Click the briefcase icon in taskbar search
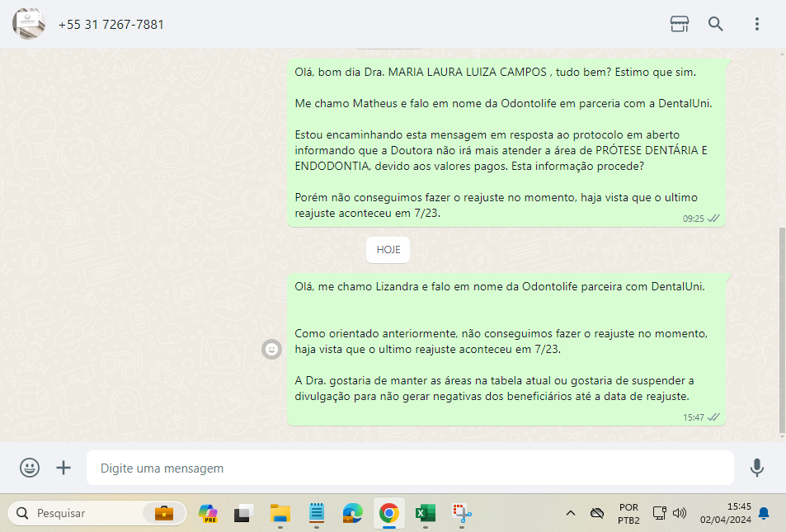 [x=164, y=514]
